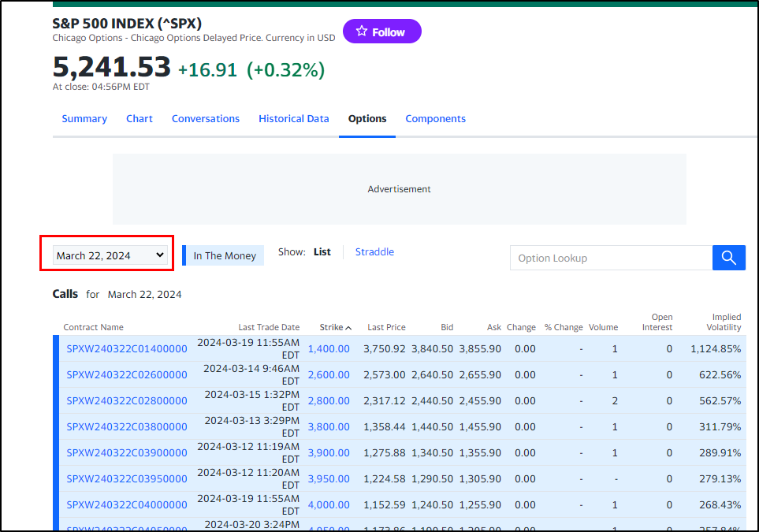Click the Volume column header
759x532 pixels.
(x=603, y=327)
